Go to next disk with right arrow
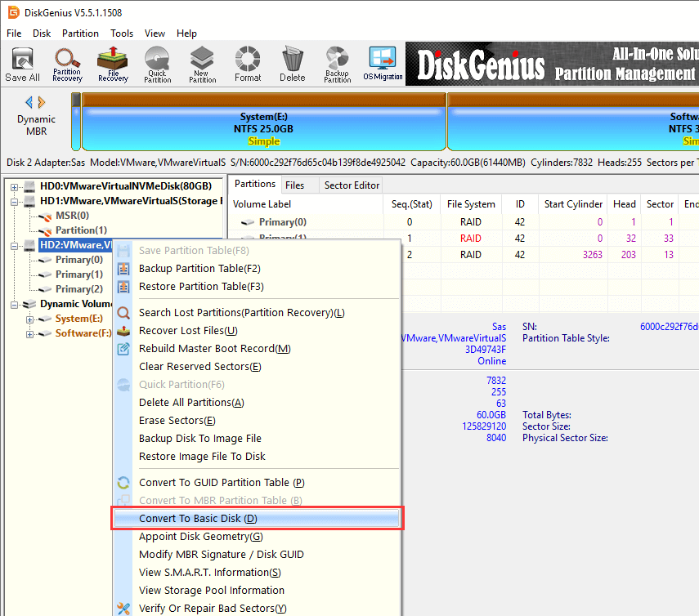The image size is (699, 616). (42, 102)
